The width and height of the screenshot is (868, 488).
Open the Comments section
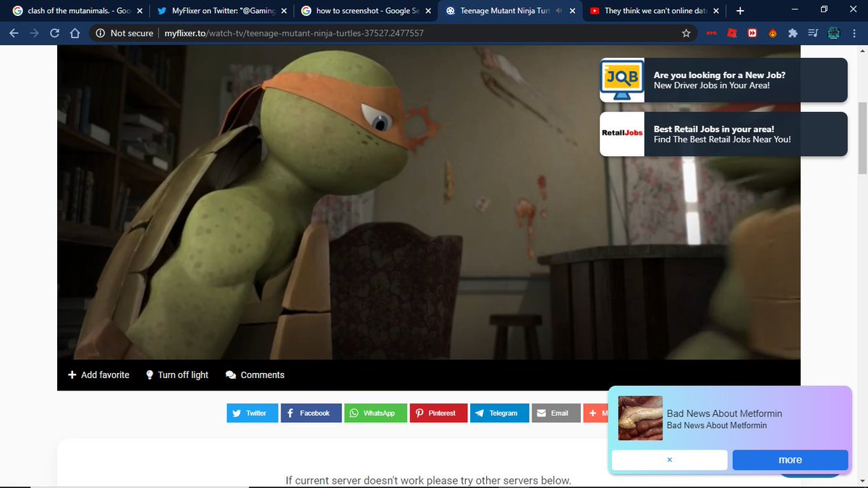coord(255,374)
